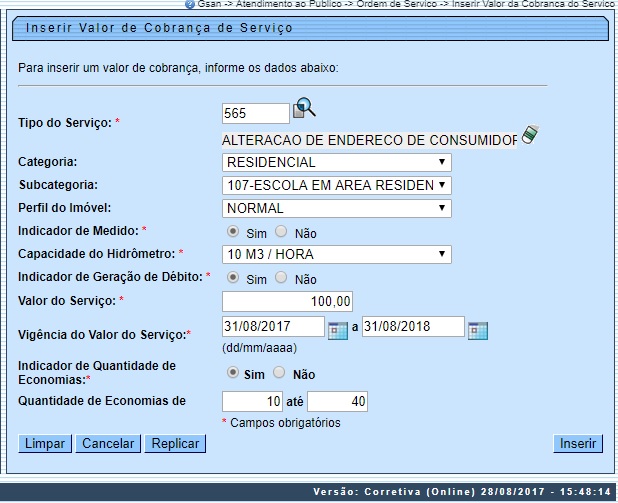
Task: Open calendar for Vigência end date
Action: (x=477, y=329)
